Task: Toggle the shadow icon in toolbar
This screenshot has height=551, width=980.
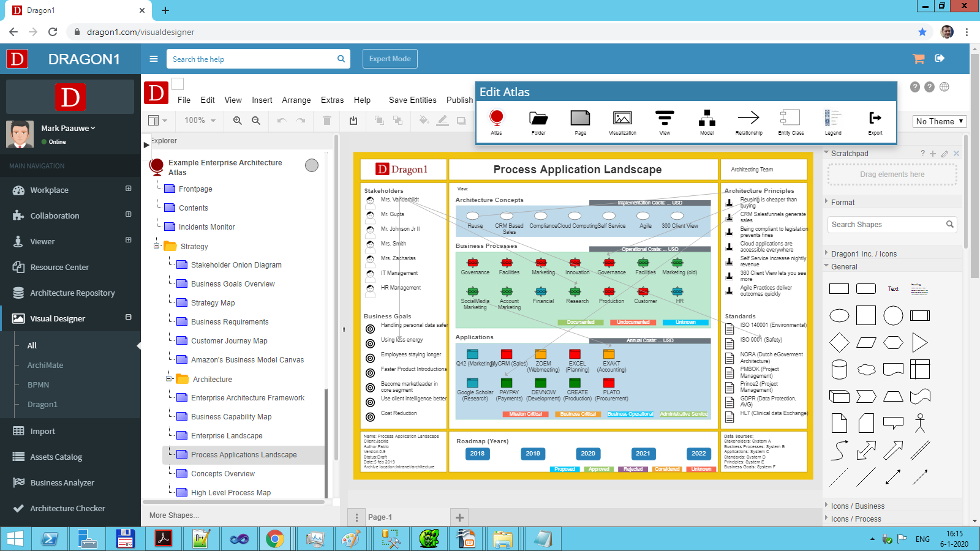Action: pyautogui.click(x=461, y=121)
